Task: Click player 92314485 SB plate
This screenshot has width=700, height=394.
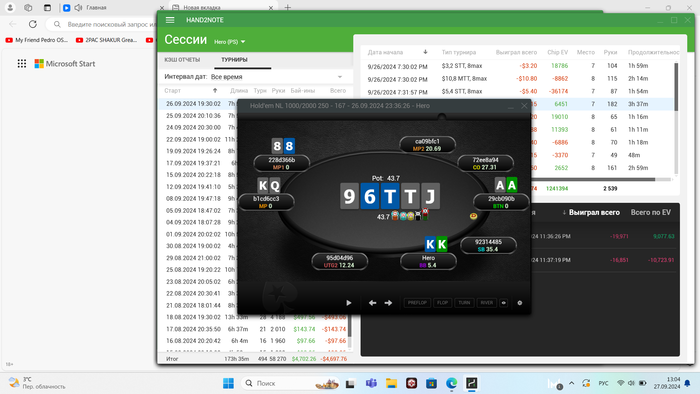Action: coord(488,245)
